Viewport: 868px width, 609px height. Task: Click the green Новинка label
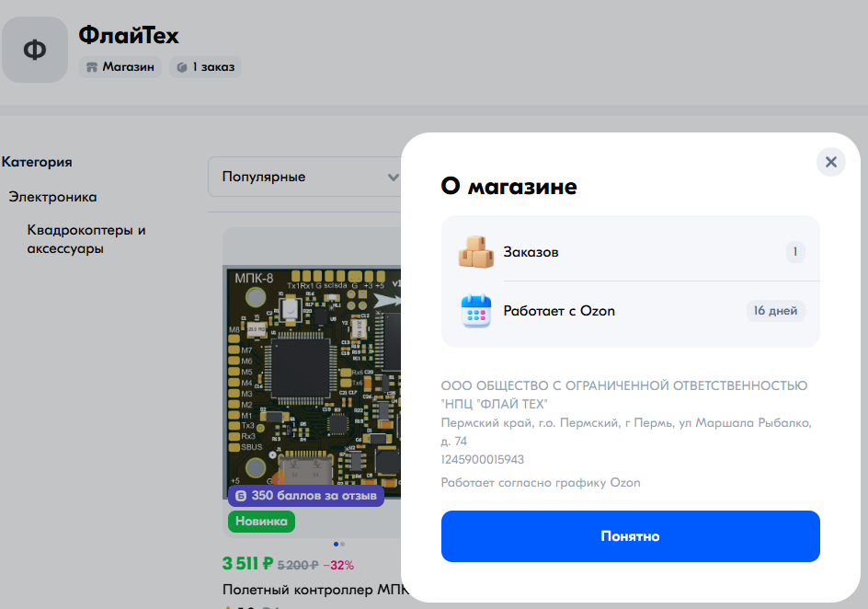click(x=261, y=522)
